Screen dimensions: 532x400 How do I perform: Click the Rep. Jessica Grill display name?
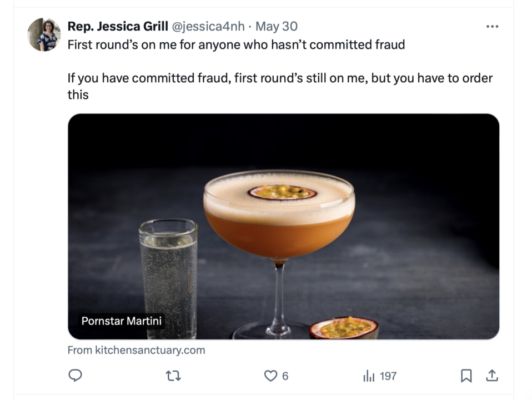pos(118,26)
